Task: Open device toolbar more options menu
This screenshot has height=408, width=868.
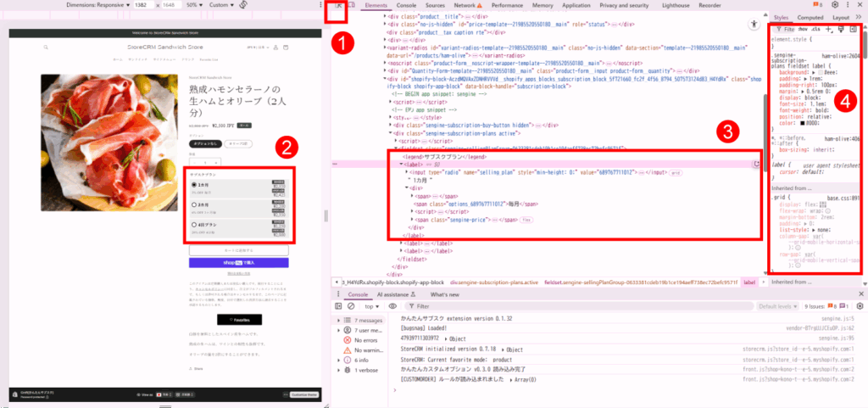Action: [x=321, y=5]
